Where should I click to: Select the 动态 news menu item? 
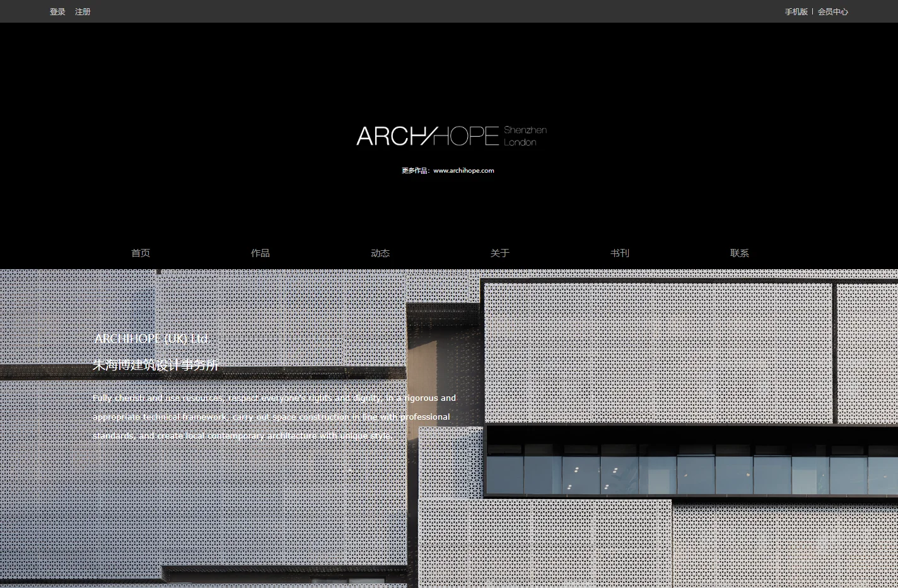pyautogui.click(x=380, y=253)
